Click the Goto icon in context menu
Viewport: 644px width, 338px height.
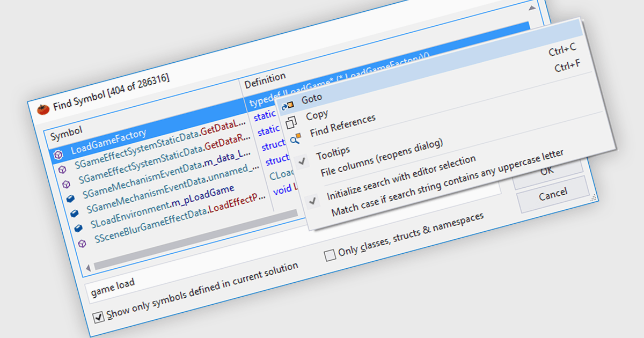(287, 105)
